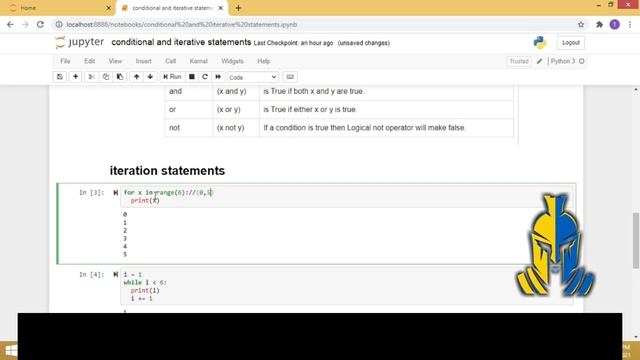Copy selected cells icon
This screenshot has height=360, width=640.
(x=106, y=77)
